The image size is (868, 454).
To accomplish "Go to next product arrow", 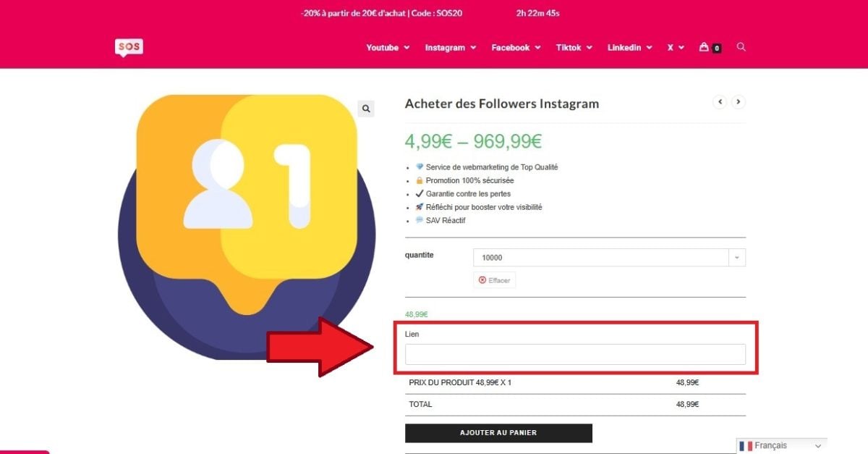I will (x=738, y=102).
